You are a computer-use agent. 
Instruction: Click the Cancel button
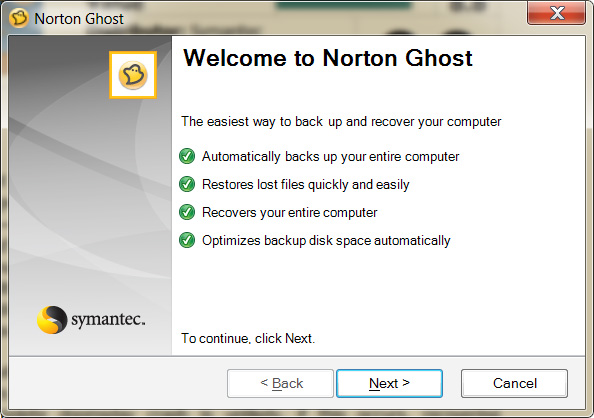click(514, 384)
